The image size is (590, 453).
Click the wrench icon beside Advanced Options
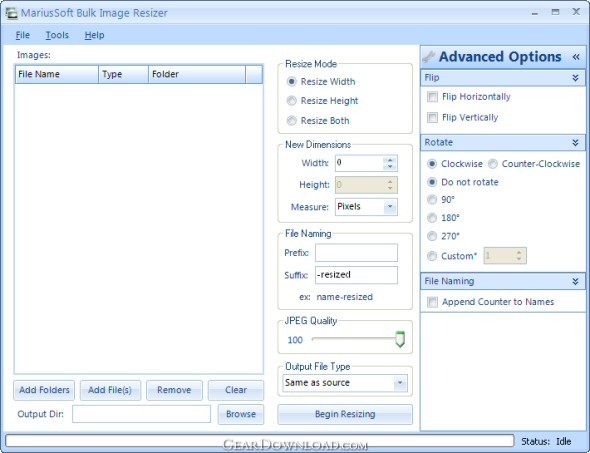coord(429,57)
